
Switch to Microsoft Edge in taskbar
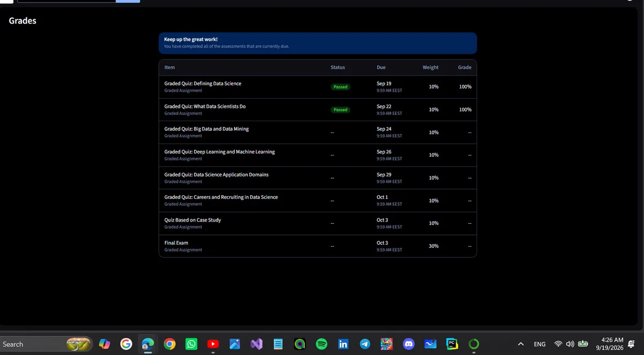(x=148, y=344)
